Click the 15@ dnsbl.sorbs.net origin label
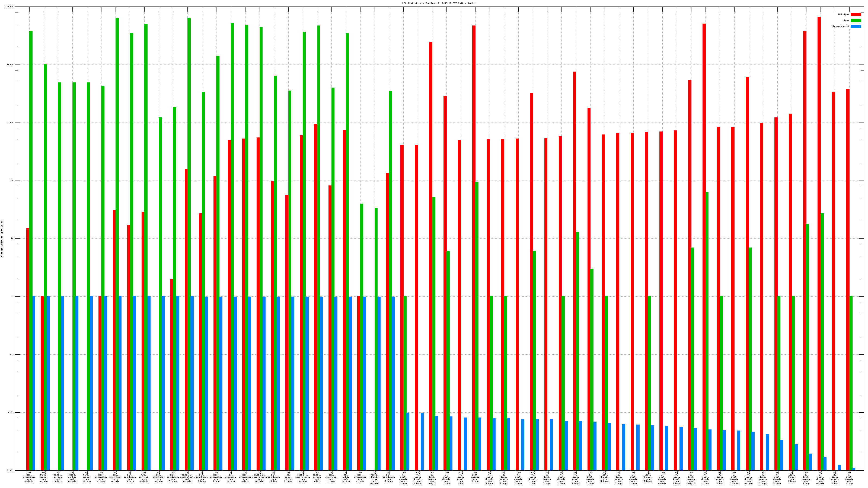The image size is (868, 488). coord(43,477)
